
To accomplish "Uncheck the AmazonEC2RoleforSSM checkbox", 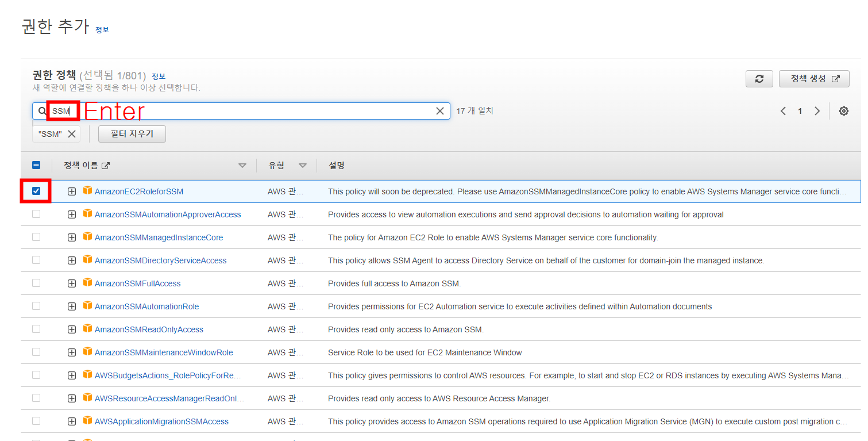I will (x=36, y=191).
